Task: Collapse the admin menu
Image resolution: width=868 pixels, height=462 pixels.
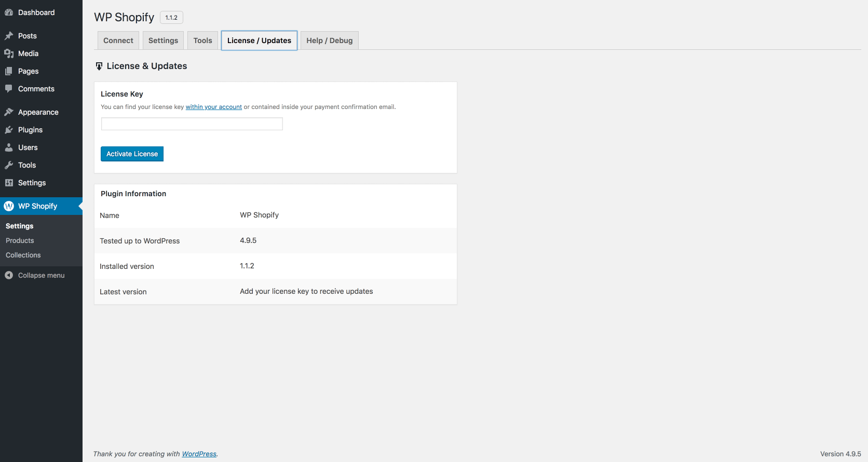Action: pos(41,275)
